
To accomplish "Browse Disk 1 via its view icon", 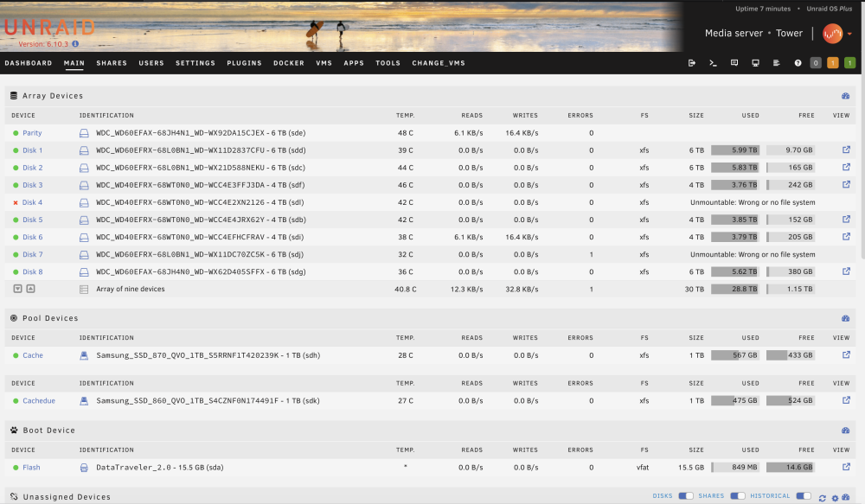I will point(846,150).
